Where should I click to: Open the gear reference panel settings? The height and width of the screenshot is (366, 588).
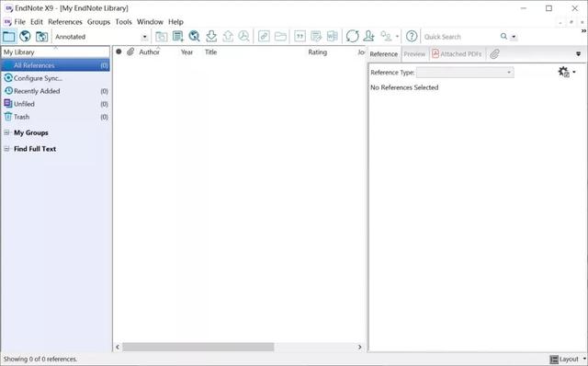566,72
